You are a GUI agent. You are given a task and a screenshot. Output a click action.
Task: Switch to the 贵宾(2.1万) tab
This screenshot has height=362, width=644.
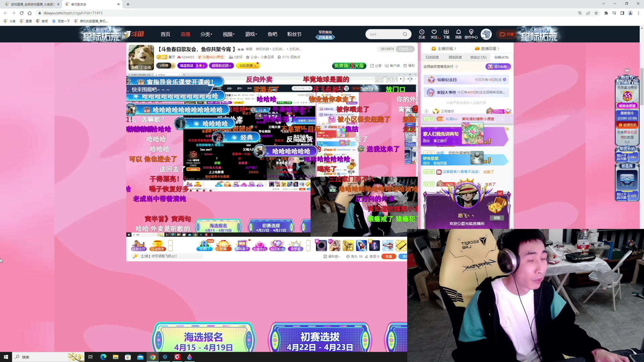pos(478,57)
